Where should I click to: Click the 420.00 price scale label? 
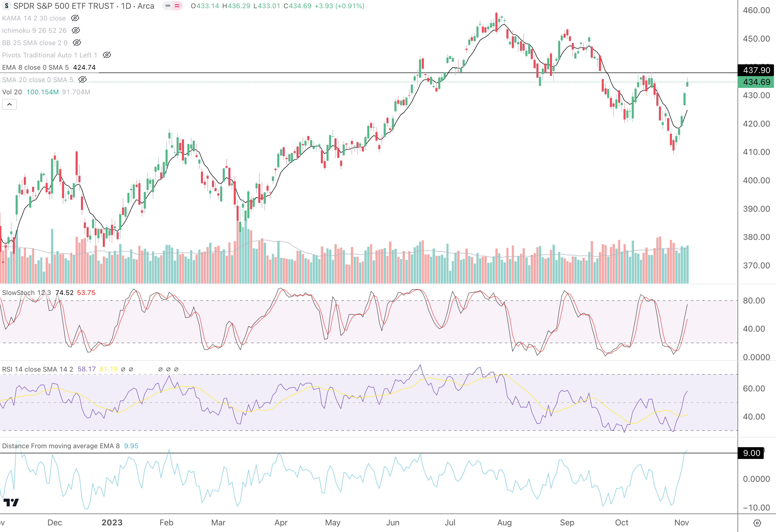756,124
